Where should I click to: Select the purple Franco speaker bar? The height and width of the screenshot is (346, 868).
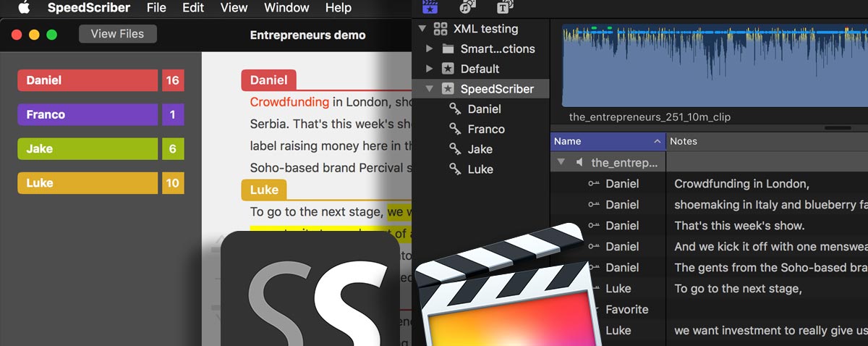pyautogui.click(x=88, y=114)
